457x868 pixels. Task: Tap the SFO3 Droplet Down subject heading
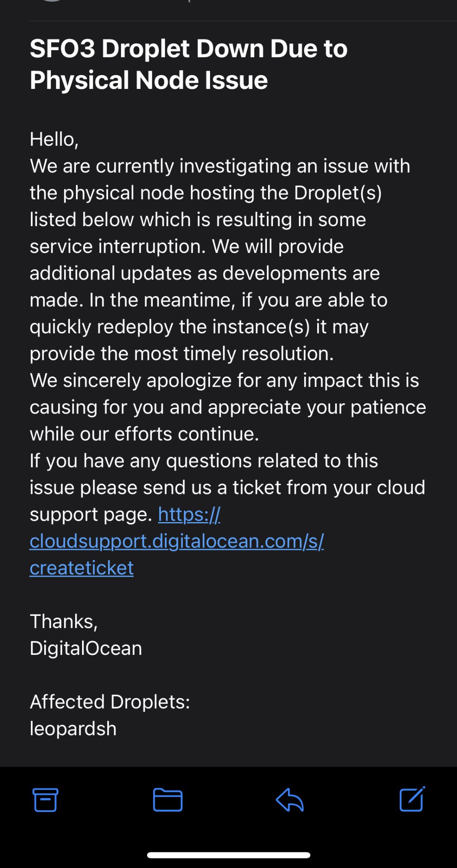(x=188, y=64)
